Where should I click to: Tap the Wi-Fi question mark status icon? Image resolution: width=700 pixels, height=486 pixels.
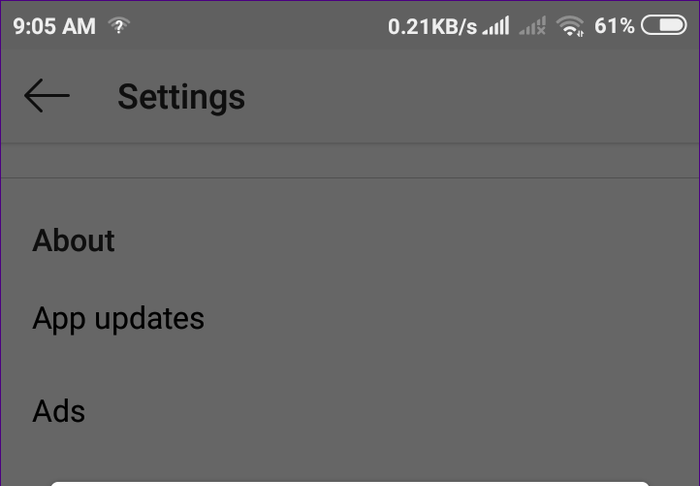119,26
